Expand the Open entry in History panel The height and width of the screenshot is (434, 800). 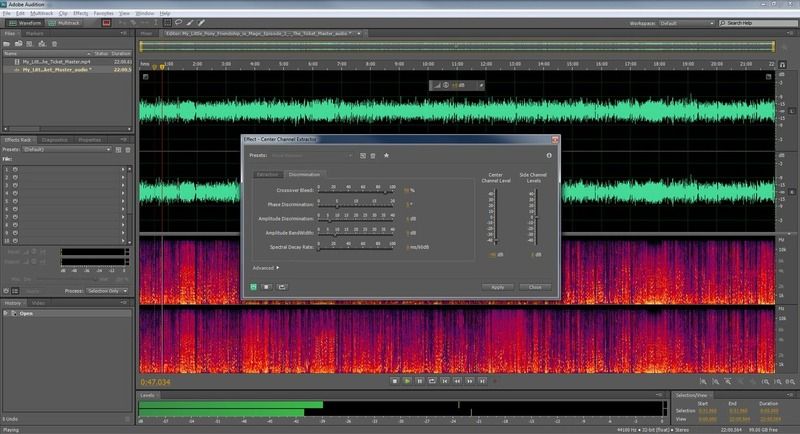6,313
